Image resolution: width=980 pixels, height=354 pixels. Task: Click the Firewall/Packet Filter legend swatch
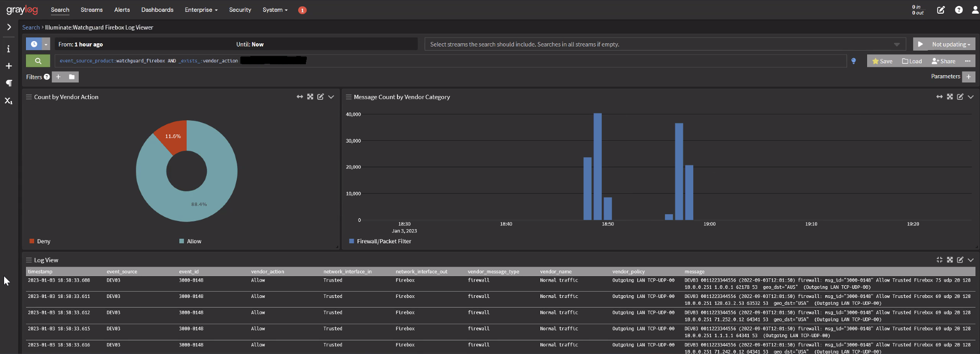click(351, 241)
